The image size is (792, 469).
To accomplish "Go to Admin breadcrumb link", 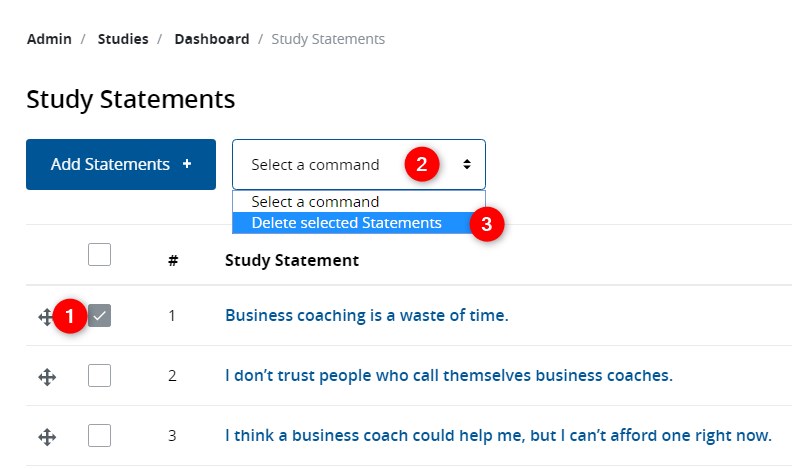I will click(49, 39).
